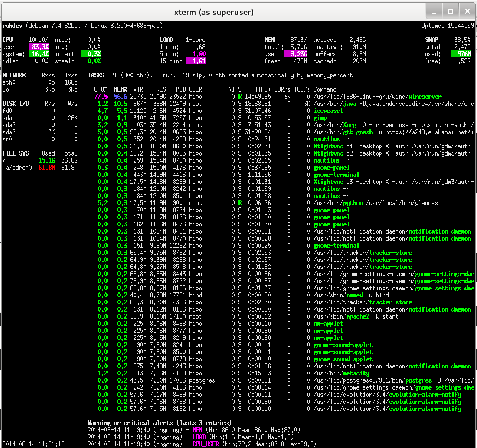This screenshot has width=477, height=448.
Task: Maximize the xterm window
Action: pyautogui.click(x=449, y=11)
